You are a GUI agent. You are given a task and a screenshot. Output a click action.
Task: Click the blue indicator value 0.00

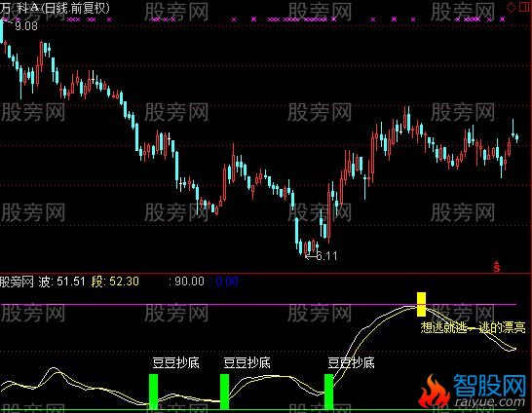coord(227,282)
